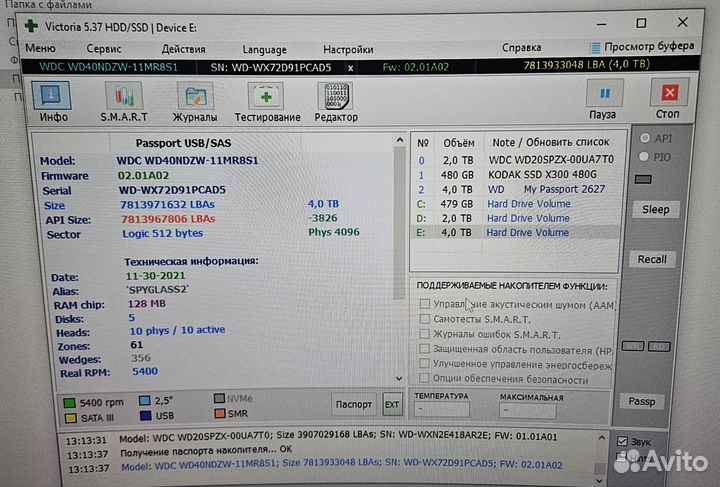720x487 pixels.
Task: Click the yellow SATA III legend swatch
Action: coord(70,418)
